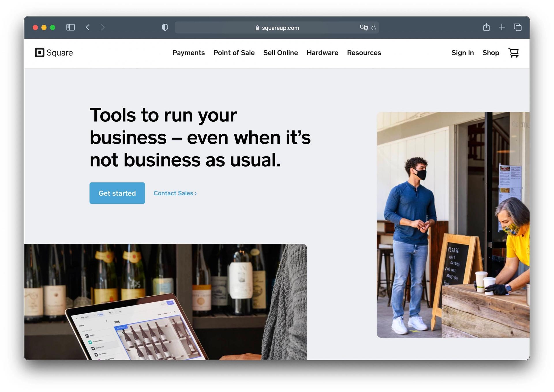
Task: Click the translate page icon
Action: 364,27
